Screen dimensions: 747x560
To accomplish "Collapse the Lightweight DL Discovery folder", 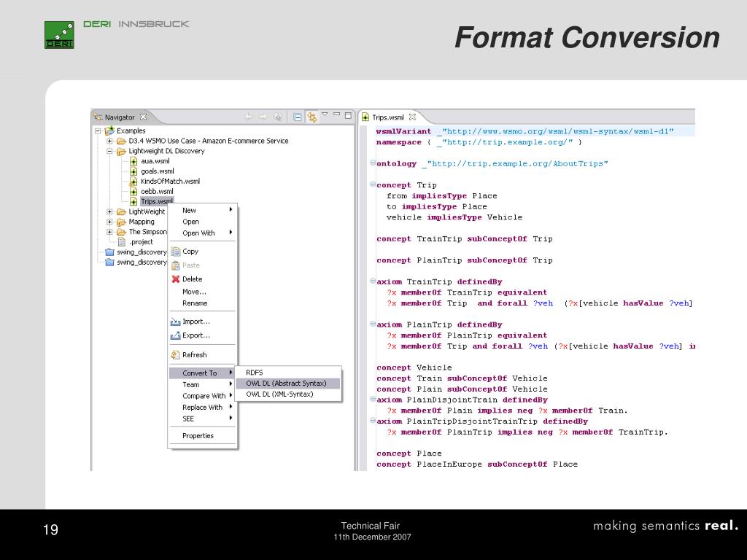I will point(109,151).
